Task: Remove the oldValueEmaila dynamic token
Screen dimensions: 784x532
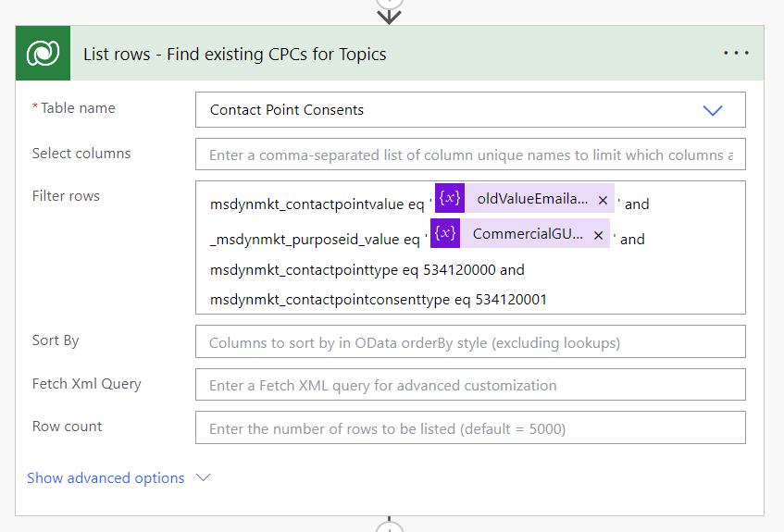Action: click(603, 200)
